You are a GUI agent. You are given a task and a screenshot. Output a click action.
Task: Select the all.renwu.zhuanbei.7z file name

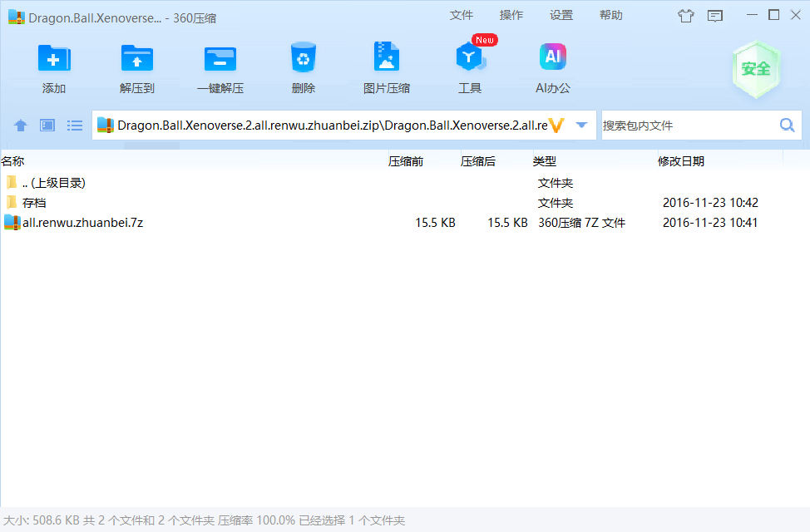(x=82, y=223)
